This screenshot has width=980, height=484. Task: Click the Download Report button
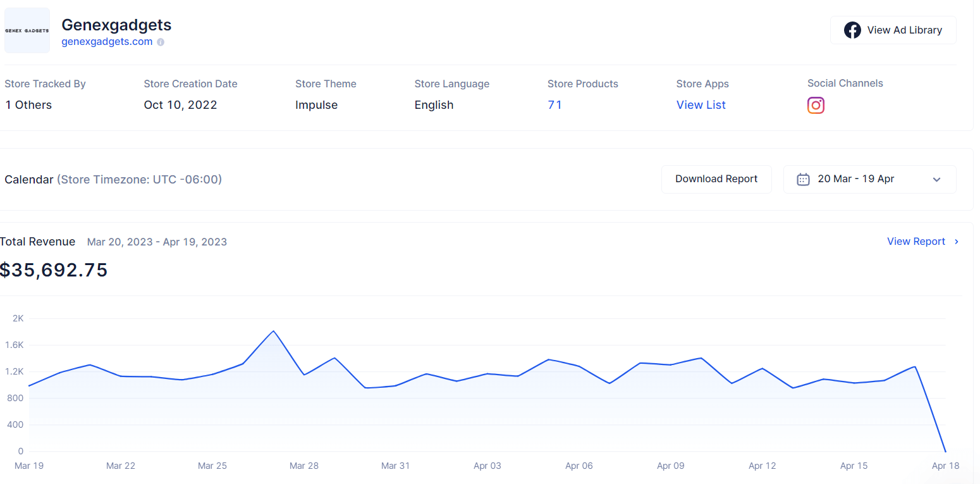click(x=716, y=179)
